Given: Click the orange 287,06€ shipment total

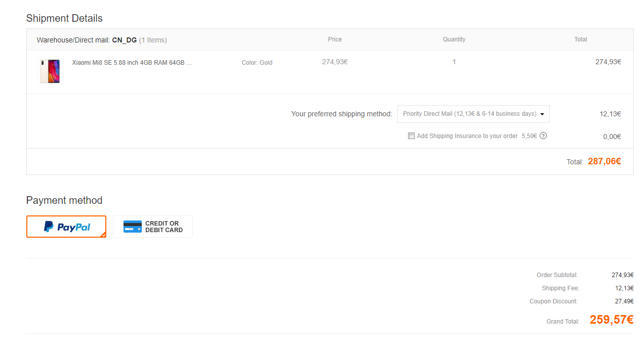Looking at the screenshot, I should point(604,161).
